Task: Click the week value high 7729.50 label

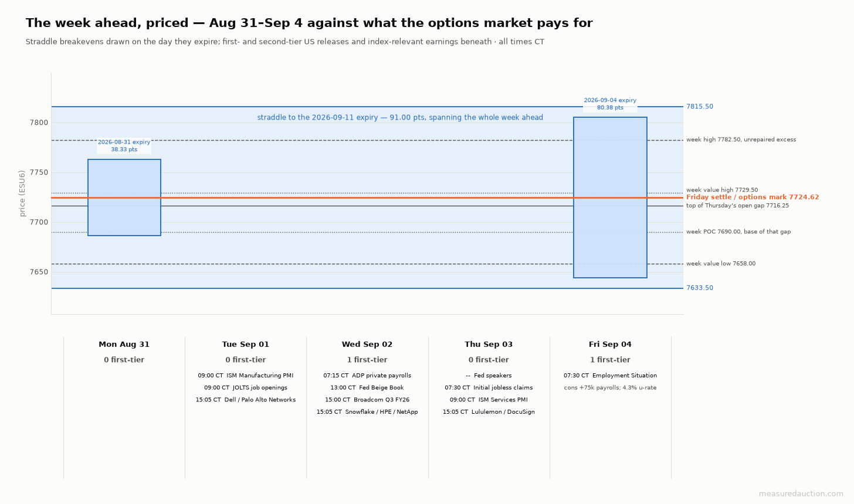Action: pos(722,190)
